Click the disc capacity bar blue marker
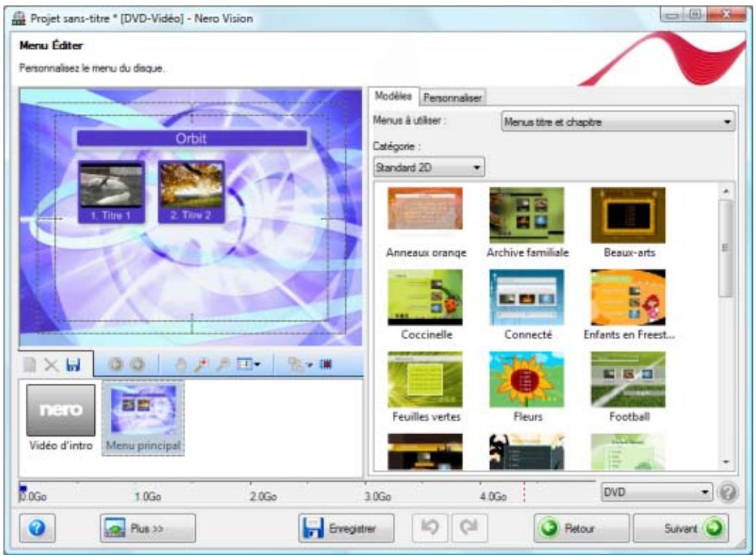756x555 pixels. 22,489
